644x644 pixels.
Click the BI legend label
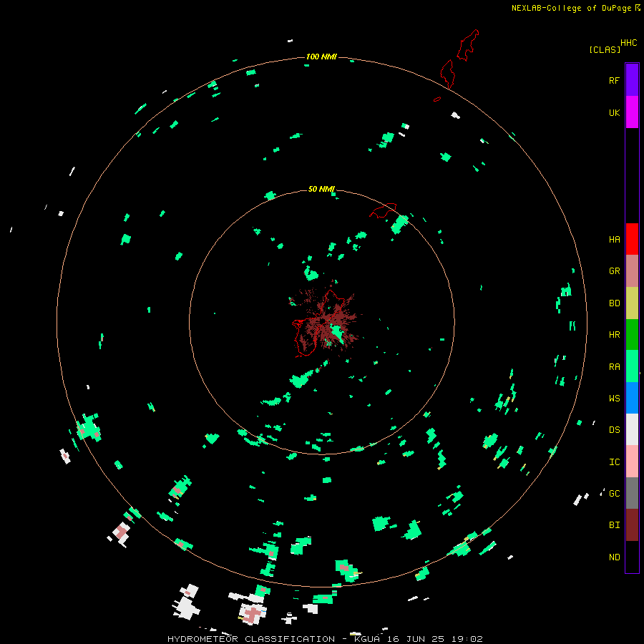tap(614, 525)
